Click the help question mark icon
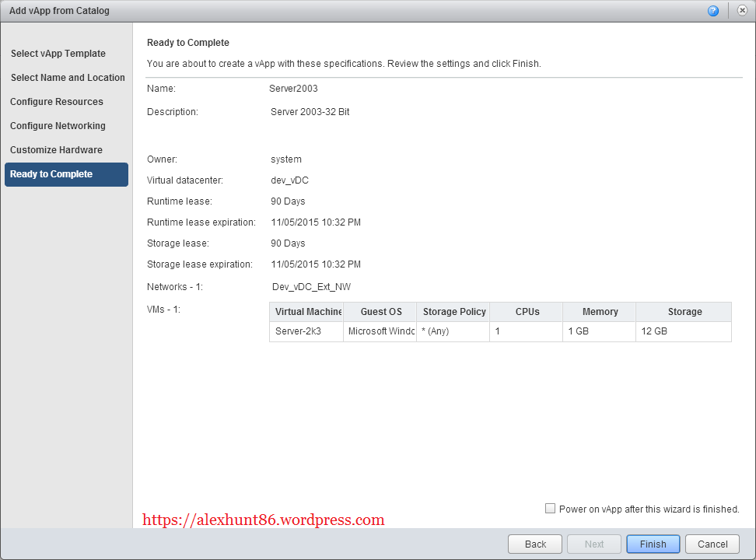This screenshot has width=756, height=560. (x=712, y=11)
